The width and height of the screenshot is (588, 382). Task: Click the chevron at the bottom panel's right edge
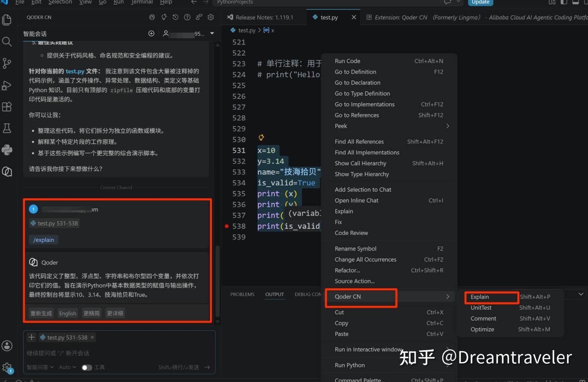581,294
